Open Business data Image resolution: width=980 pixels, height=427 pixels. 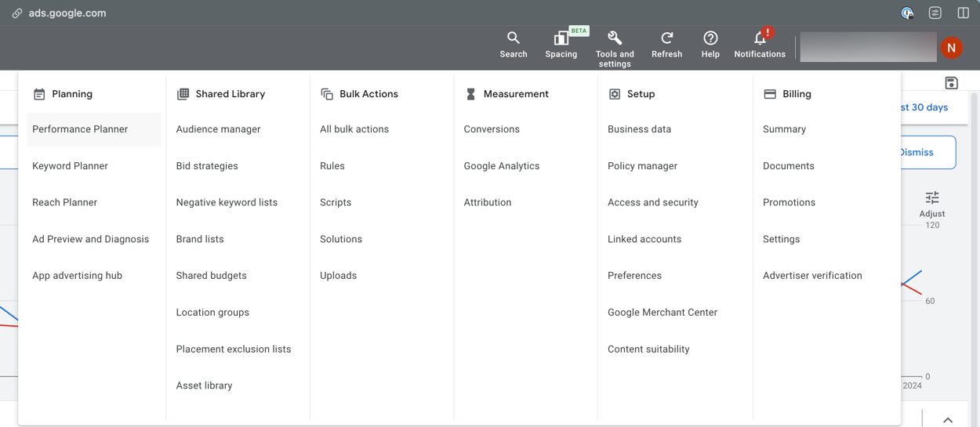click(639, 129)
